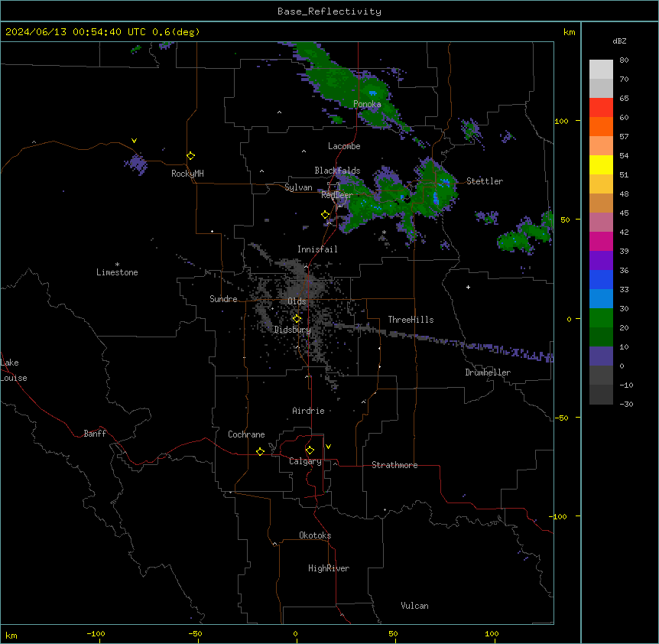The image size is (659, 644).
Task: Click the Banff label
Action: [x=95, y=434]
